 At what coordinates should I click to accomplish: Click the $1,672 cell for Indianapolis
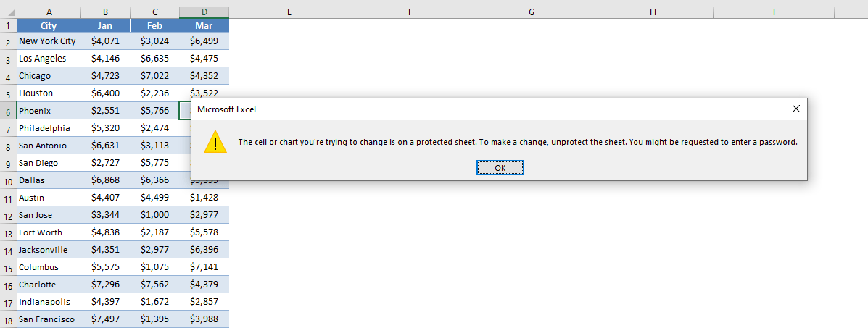click(154, 302)
